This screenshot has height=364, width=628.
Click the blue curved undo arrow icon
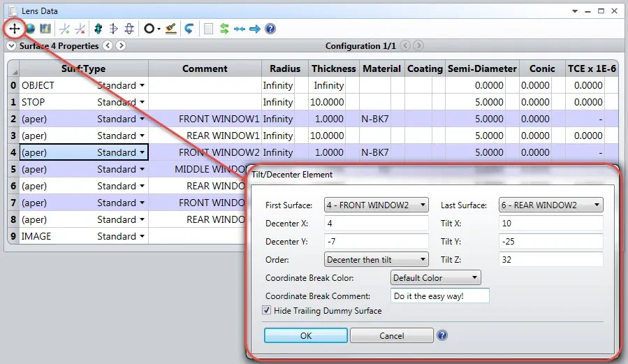click(x=189, y=29)
